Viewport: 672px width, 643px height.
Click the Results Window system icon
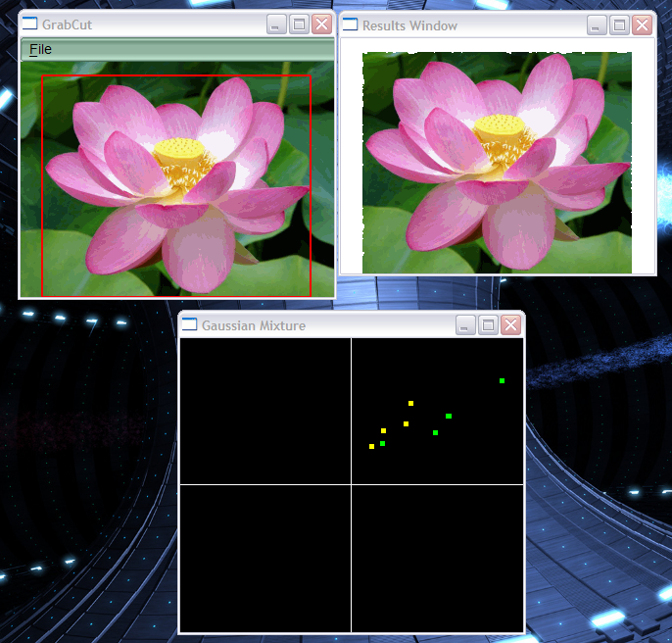click(350, 25)
